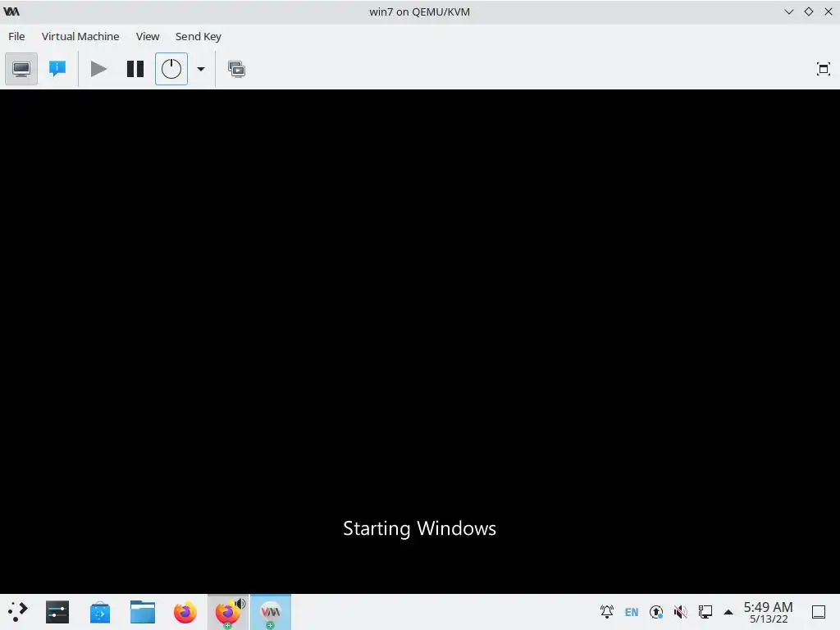
Task: Click inside the VM console display
Action: [x=420, y=341]
